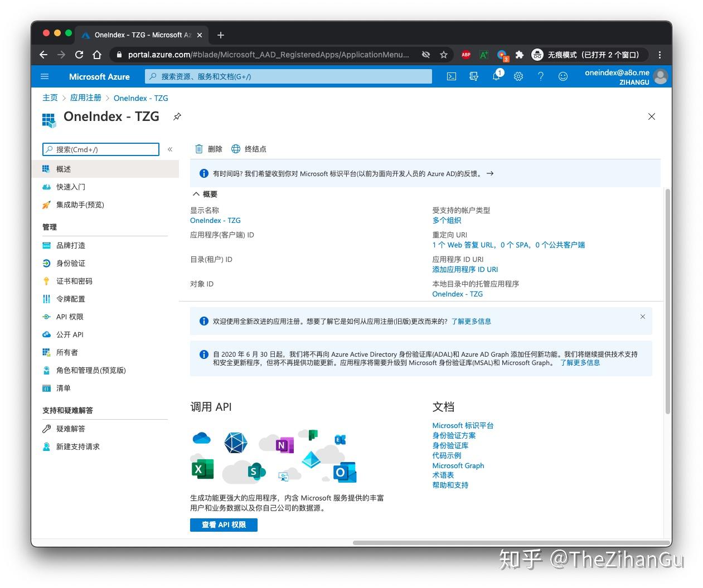Open the Microsoft Graph documentation link
This screenshot has width=703, height=588.
(x=458, y=465)
